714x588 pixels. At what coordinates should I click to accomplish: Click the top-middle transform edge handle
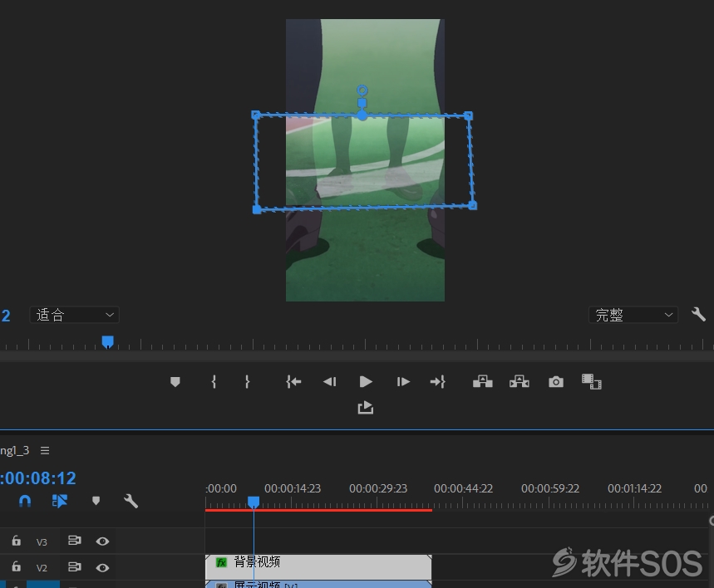(362, 115)
